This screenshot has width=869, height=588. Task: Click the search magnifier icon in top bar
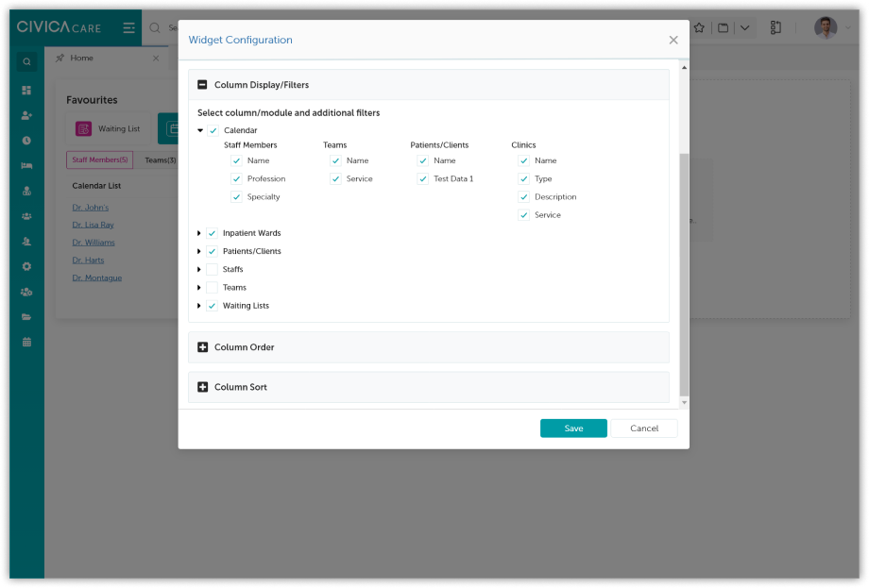pyautogui.click(x=155, y=27)
